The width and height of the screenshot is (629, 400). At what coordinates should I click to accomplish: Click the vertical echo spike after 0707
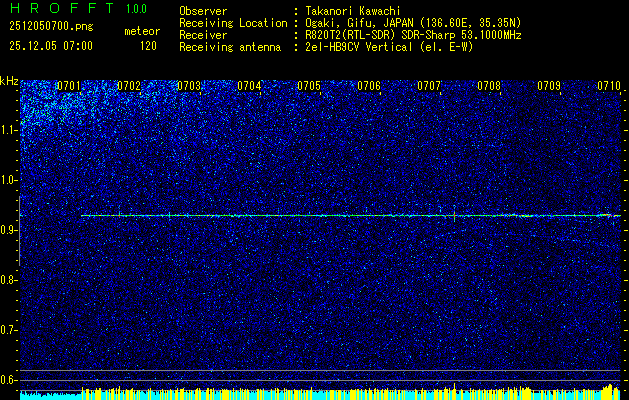click(454, 216)
